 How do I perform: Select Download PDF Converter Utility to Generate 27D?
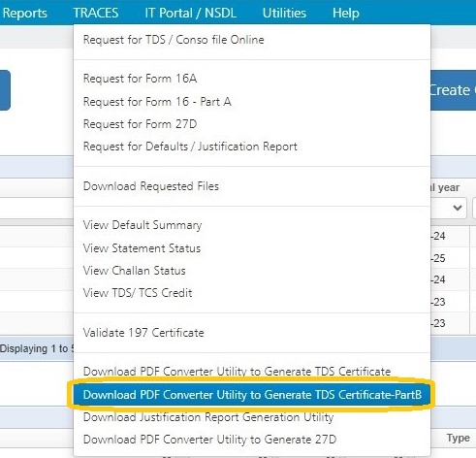click(x=252, y=440)
